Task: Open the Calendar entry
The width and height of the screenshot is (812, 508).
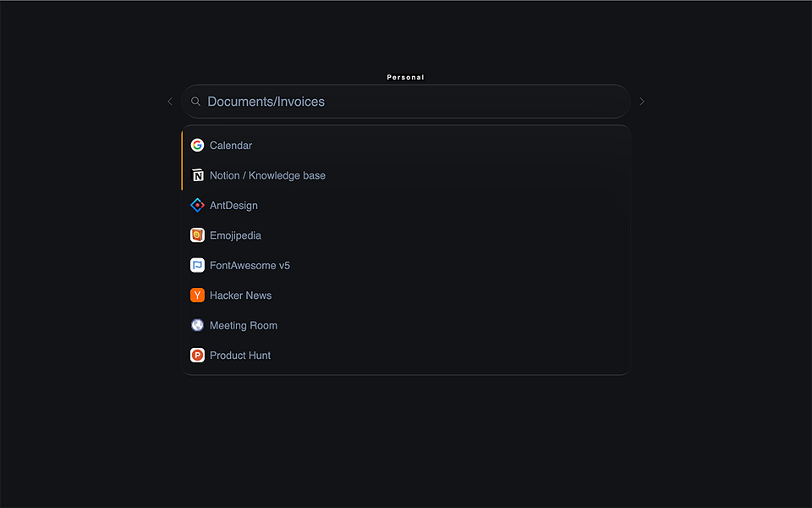Action: (x=406, y=145)
